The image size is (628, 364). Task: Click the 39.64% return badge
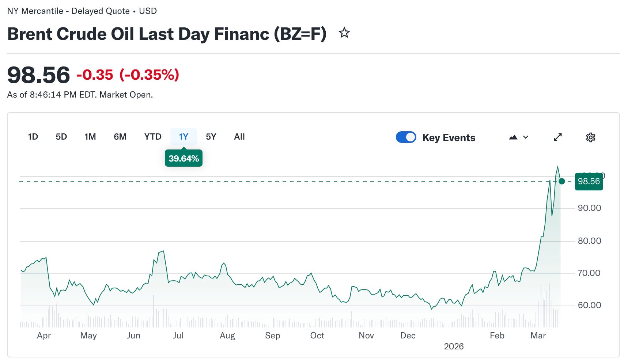(184, 158)
